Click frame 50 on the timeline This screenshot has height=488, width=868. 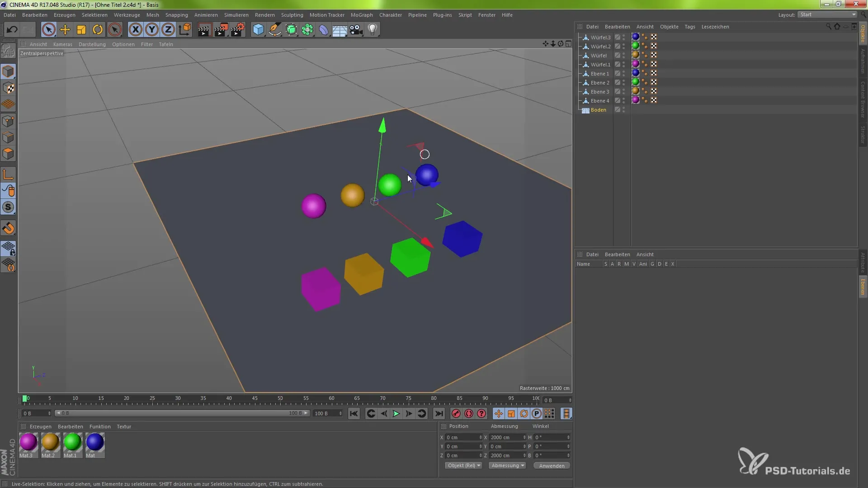point(280,399)
